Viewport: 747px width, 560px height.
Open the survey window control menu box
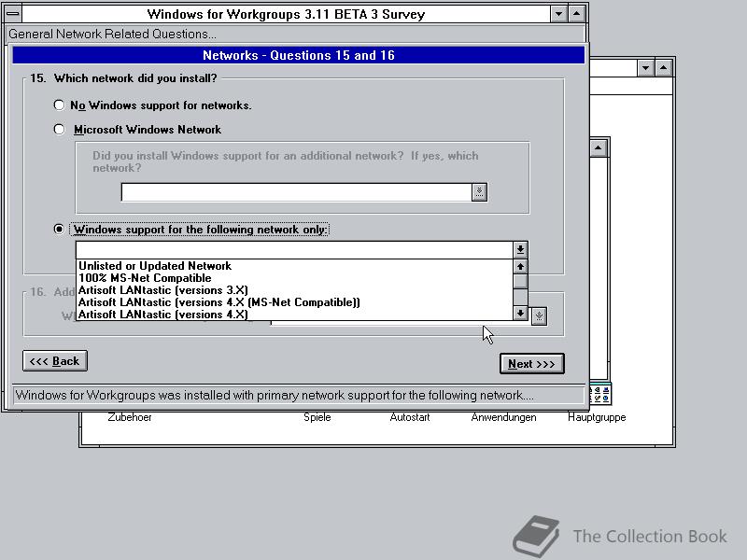(x=13, y=14)
